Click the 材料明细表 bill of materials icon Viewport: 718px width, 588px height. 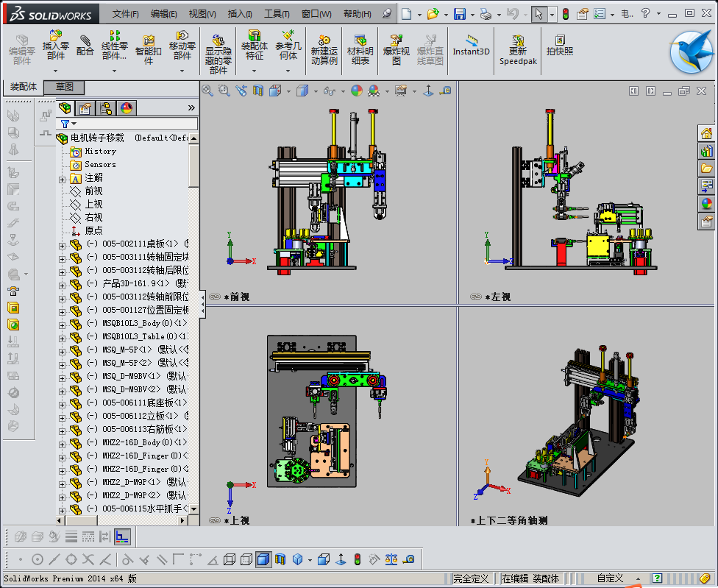[360, 44]
